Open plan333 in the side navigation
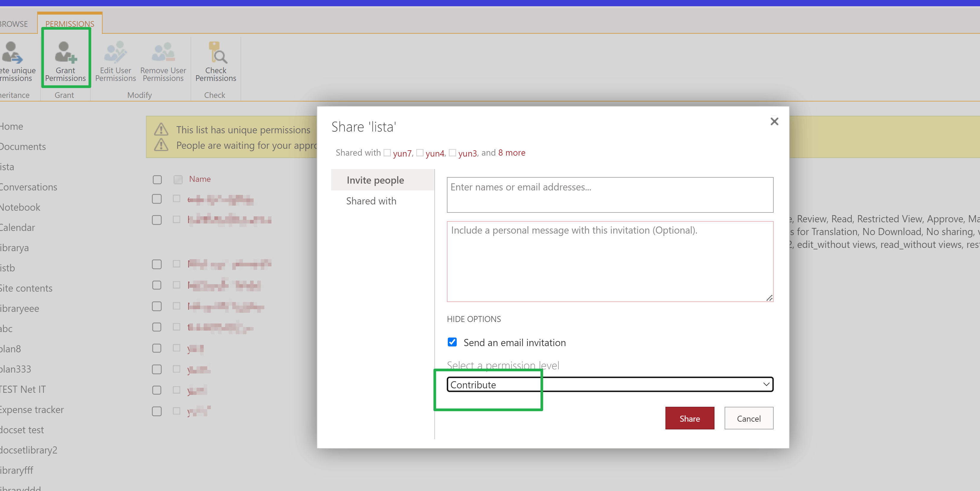This screenshot has width=980, height=491. 15,369
